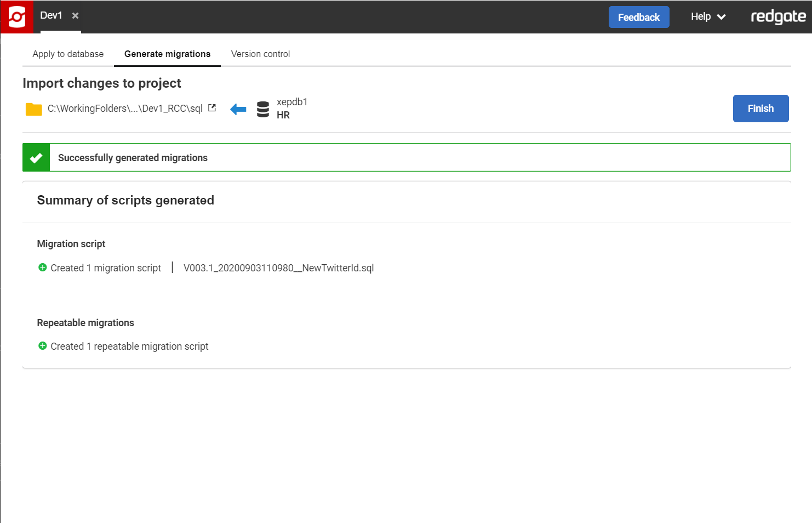Click the blue import direction arrow
This screenshot has width=812, height=523.
[238, 109]
